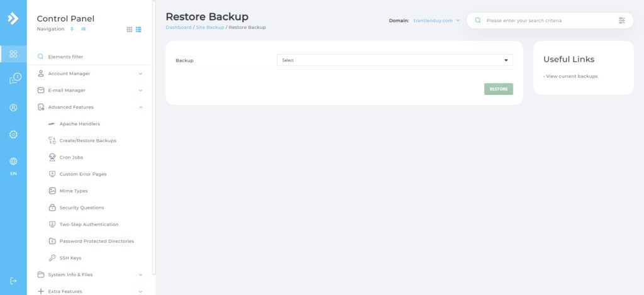Screen dimensions: 644x295
Task: Click the Apache Handlers icon
Action: click(x=52, y=124)
